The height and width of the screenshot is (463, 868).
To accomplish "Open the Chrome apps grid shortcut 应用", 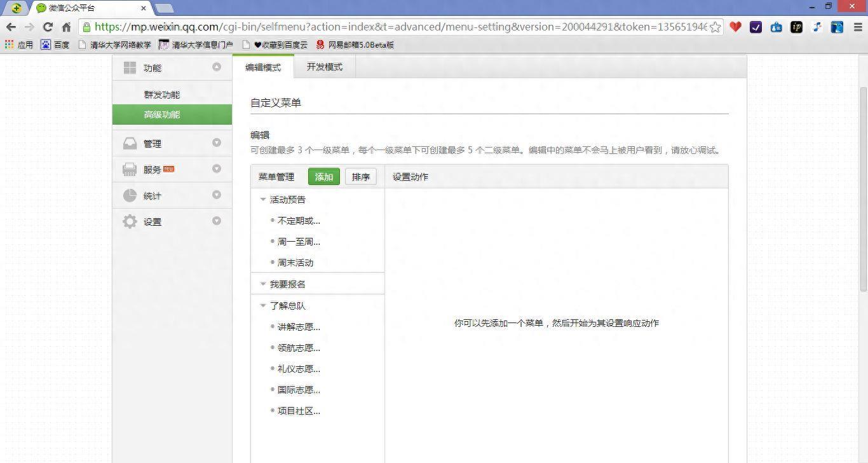I will click(x=18, y=45).
